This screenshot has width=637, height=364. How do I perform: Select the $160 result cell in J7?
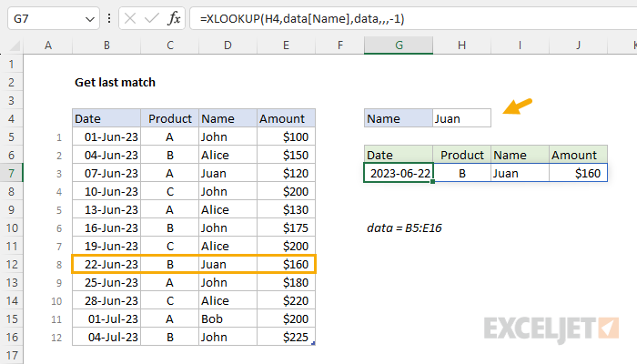pyautogui.click(x=578, y=174)
